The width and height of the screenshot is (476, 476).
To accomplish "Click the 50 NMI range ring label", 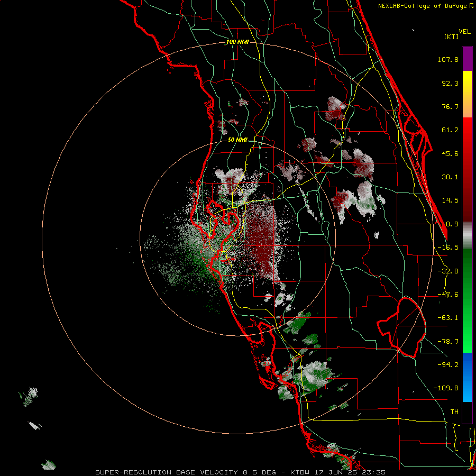I will click(237, 140).
